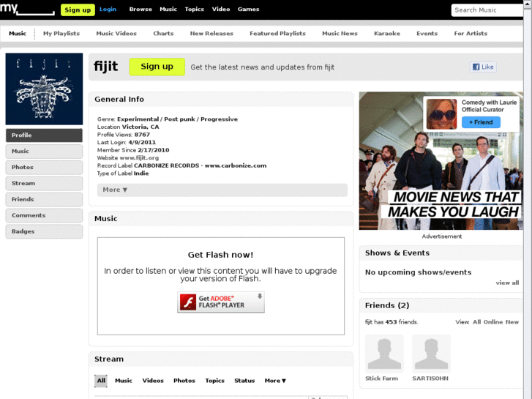The height and width of the screenshot is (399, 532).
Task: Filter the stream by Music
Action: pos(124,381)
